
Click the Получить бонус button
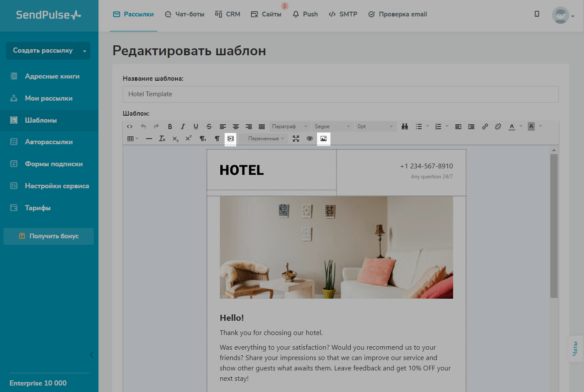coord(49,236)
